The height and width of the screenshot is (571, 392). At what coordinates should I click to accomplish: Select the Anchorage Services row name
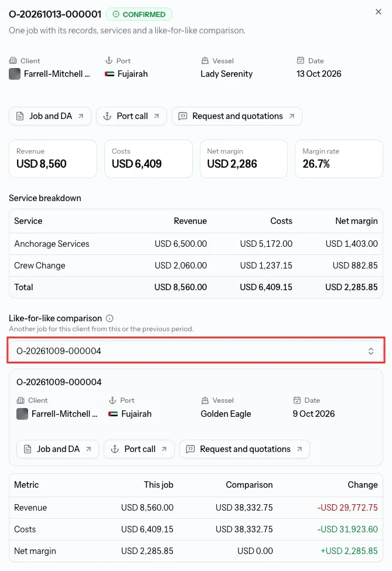point(52,244)
